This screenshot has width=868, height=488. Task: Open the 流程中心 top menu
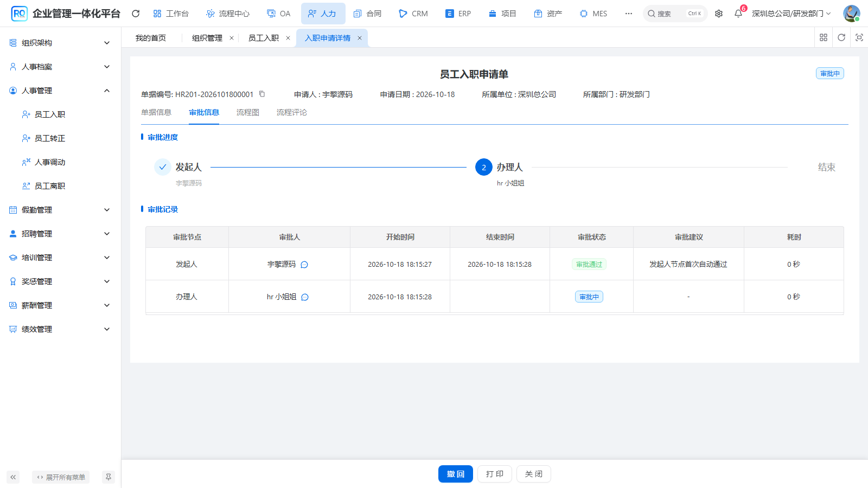pos(228,14)
